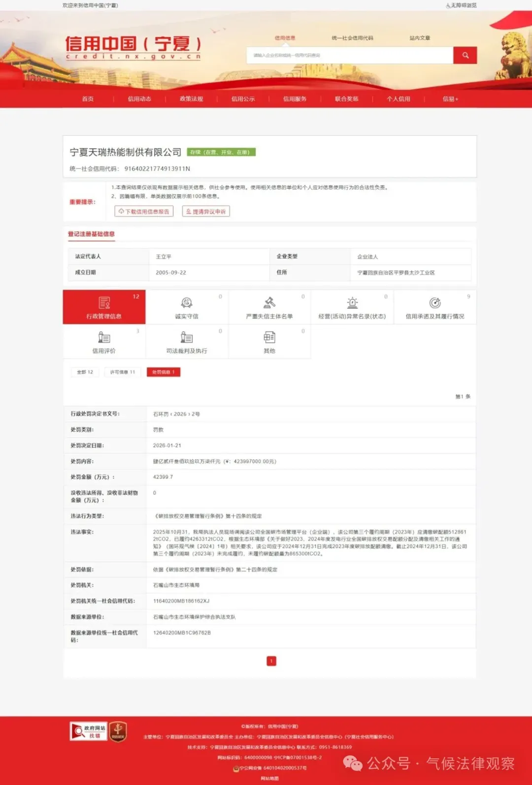Select the 统一社会信用代码 search tab
Viewport: 532px width, 785px height.
pyautogui.click(x=352, y=38)
